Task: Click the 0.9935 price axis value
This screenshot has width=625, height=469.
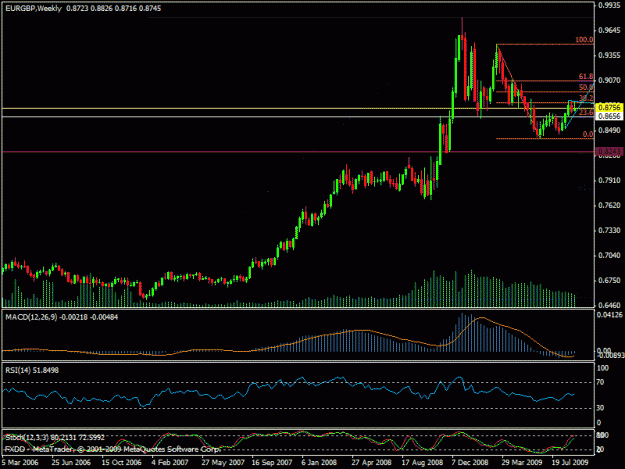Action: click(x=610, y=5)
